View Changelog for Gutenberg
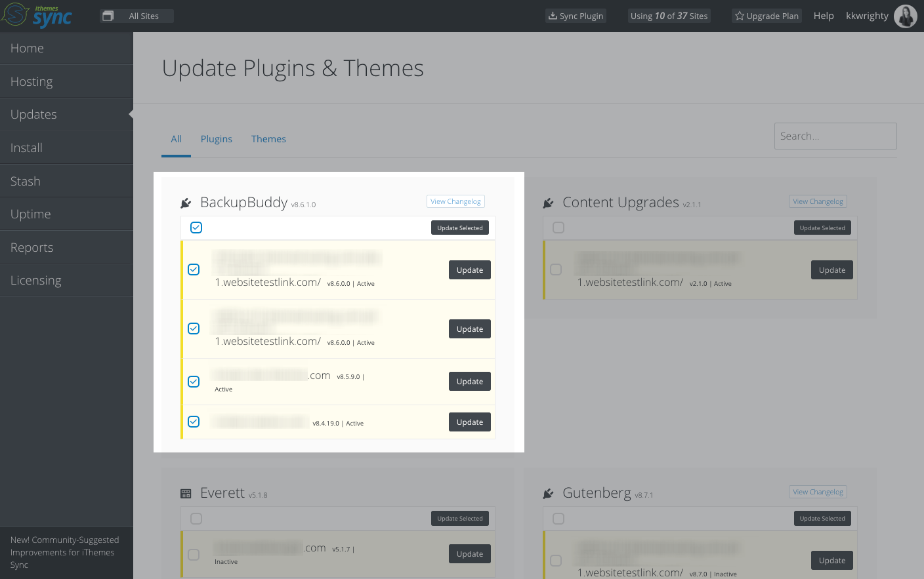This screenshot has width=924, height=579. pyautogui.click(x=818, y=492)
